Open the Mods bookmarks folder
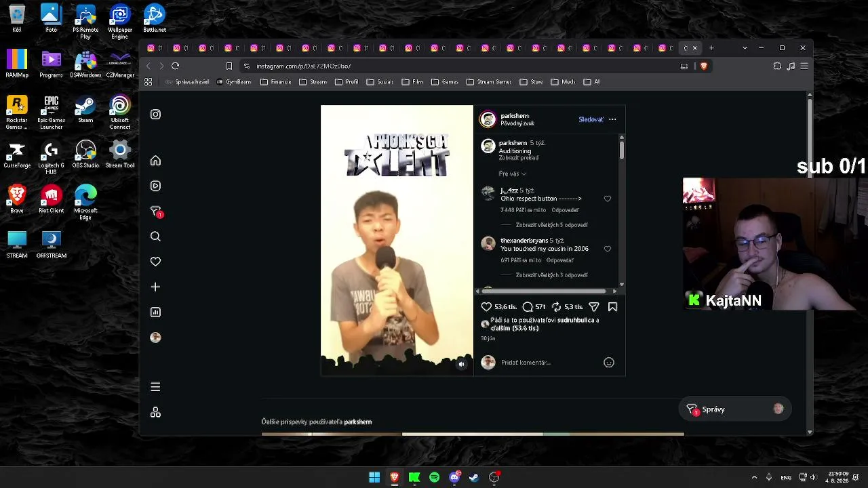This screenshot has height=488, width=868. point(563,82)
